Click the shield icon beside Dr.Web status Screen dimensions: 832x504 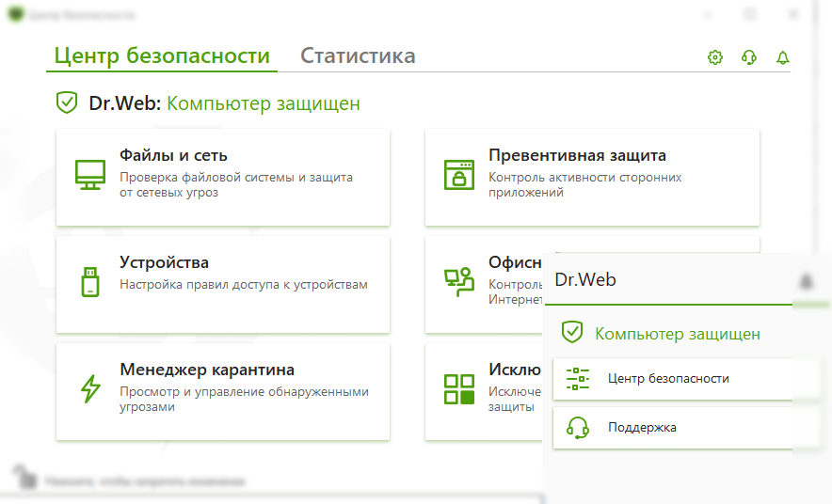[x=67, y=102]
